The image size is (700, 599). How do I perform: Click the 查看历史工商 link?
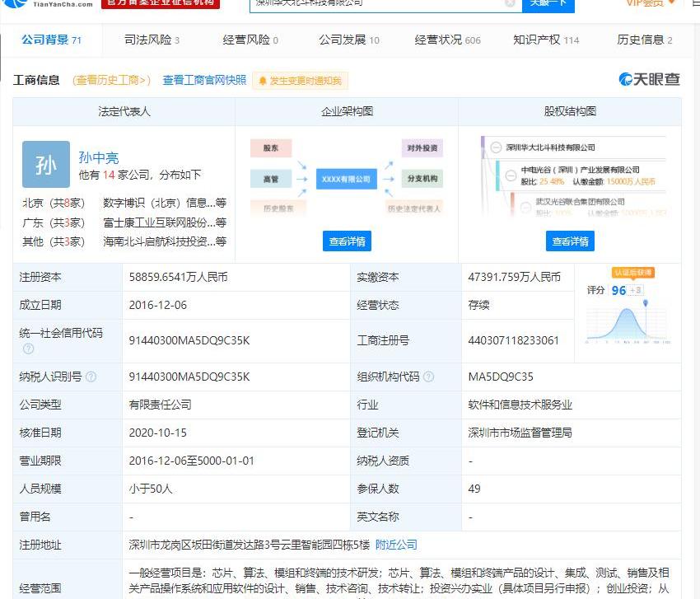pyautogui.click(x=111, y=80)
